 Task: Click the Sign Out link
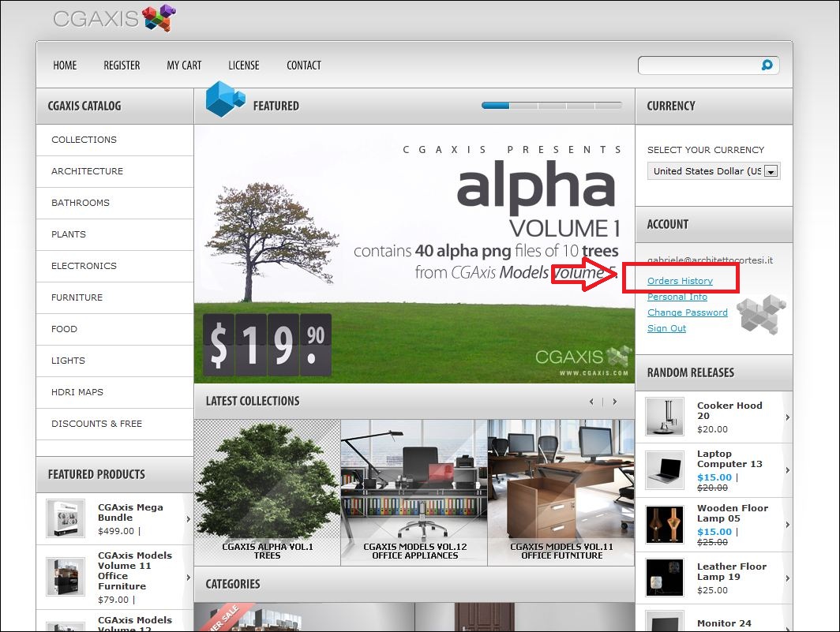pyautogui.click(x=666, y=328)
